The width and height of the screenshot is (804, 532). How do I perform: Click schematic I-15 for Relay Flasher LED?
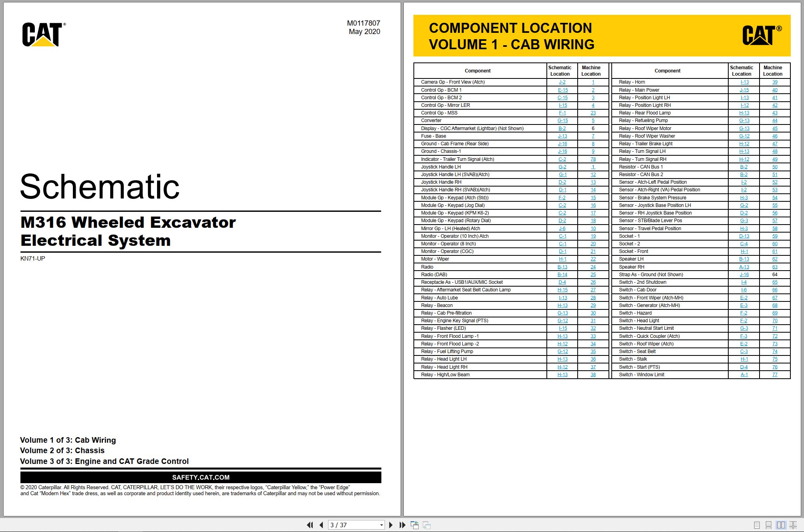pos(562,328)
